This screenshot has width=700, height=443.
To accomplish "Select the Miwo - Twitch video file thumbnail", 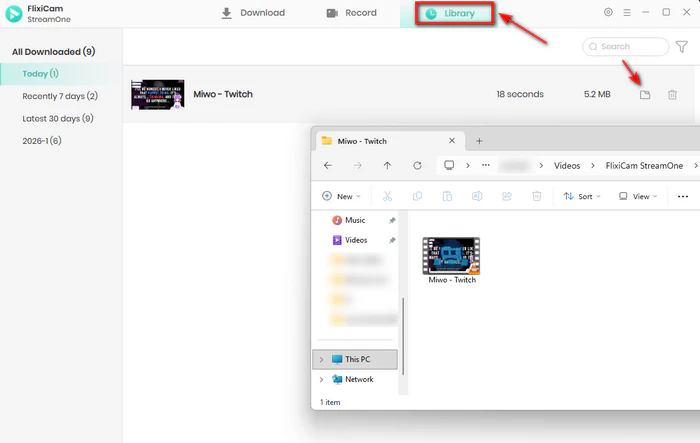I will coord(451,256).
